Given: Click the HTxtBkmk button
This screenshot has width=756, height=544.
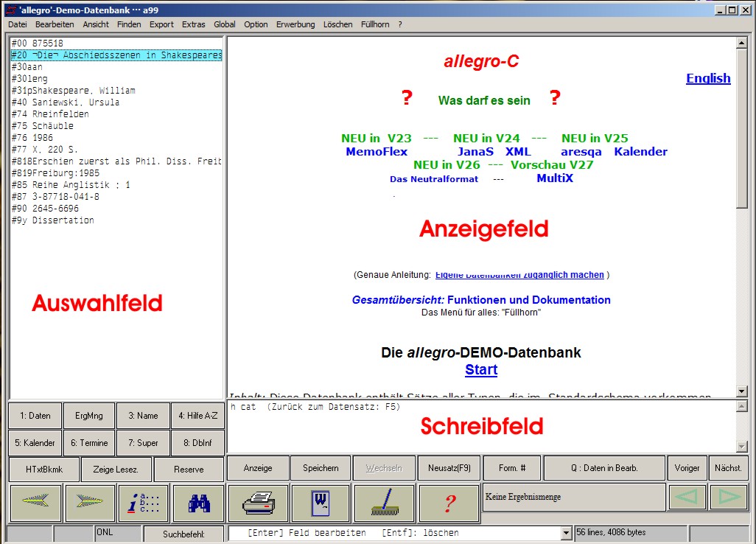Looking at the screenshot, I should click(x=44, y=470).
